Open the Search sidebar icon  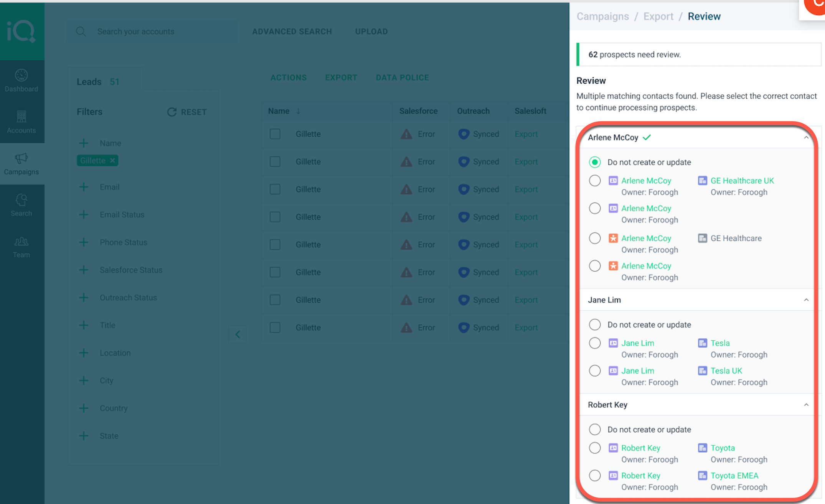(21, 199)
